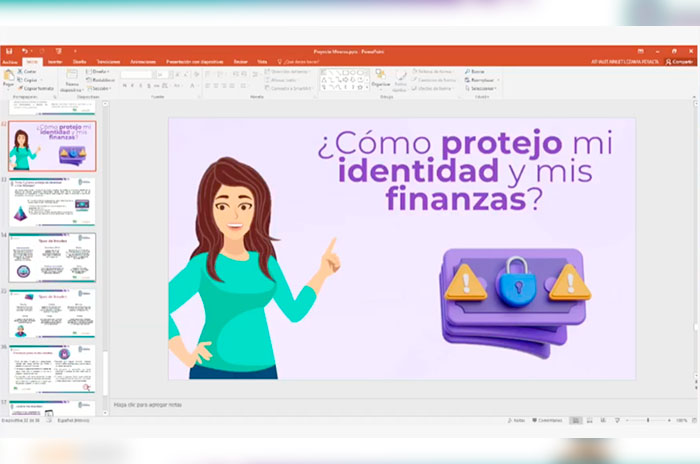Viewport: 700px width, 464px height.
Task: Expand the Seleccionar dropdown
Action: click(x=481, y=88)
